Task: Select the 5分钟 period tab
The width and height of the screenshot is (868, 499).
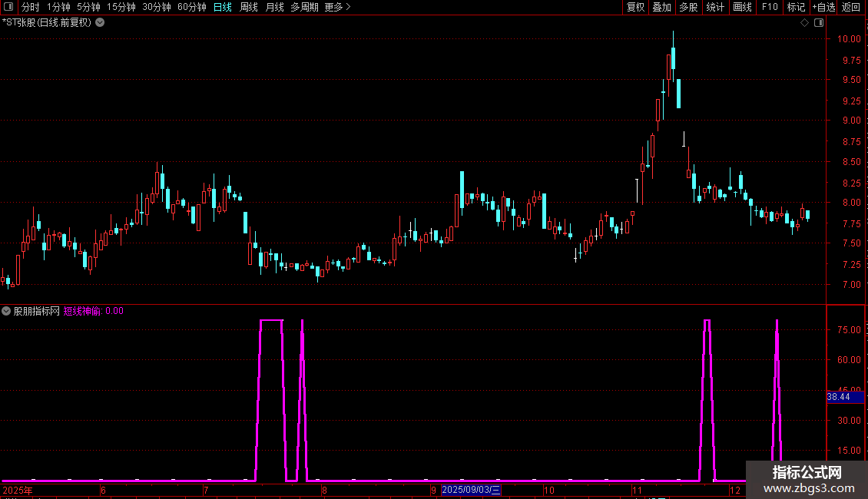Action: click(x=88, y=7)
